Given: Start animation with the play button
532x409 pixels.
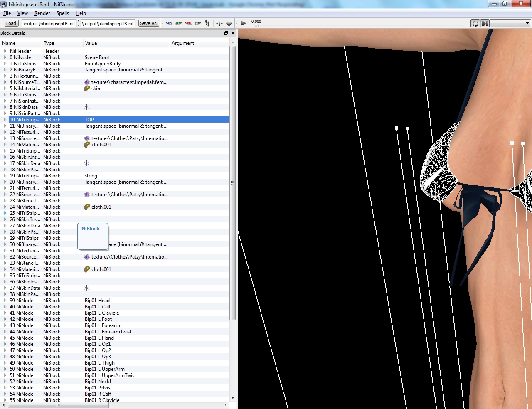Looking at the screenshot, I should tap(244, 23).
